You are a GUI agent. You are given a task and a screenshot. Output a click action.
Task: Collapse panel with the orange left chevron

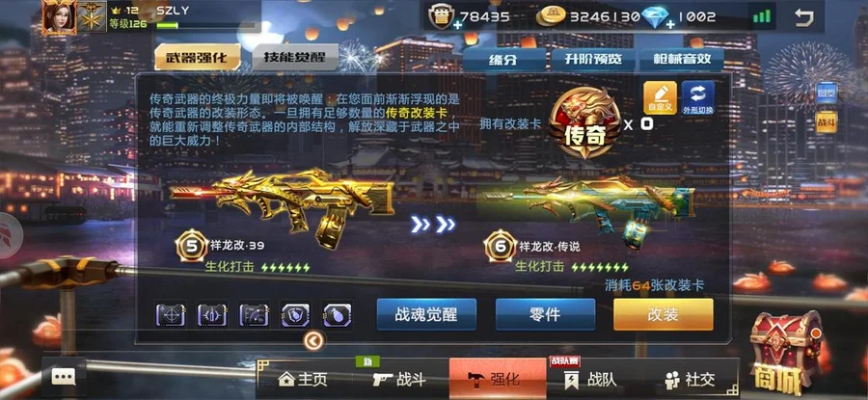(313, 341)
